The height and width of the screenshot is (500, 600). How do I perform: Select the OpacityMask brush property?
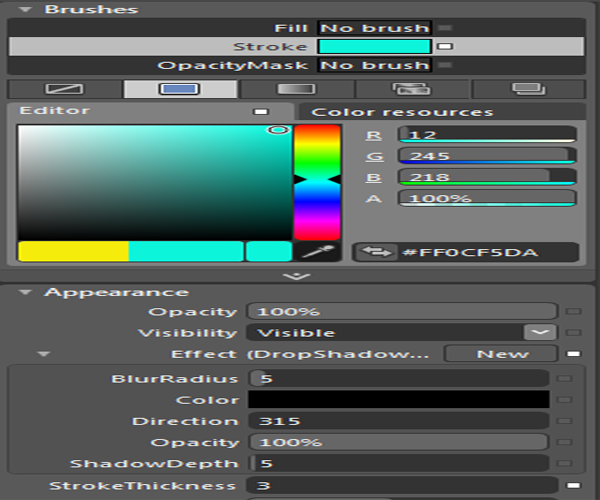point(296,65)
